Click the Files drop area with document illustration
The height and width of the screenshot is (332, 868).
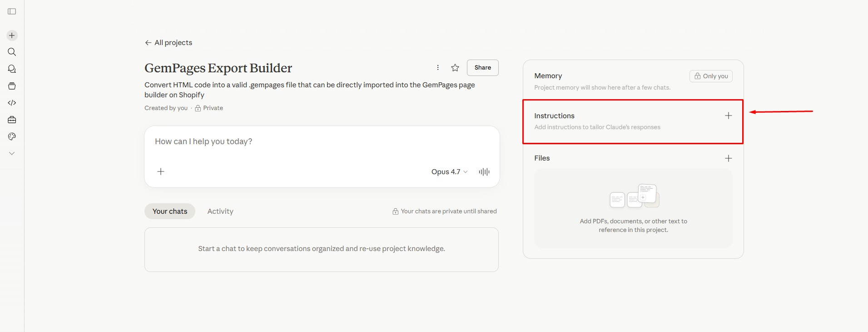(633, 208)
